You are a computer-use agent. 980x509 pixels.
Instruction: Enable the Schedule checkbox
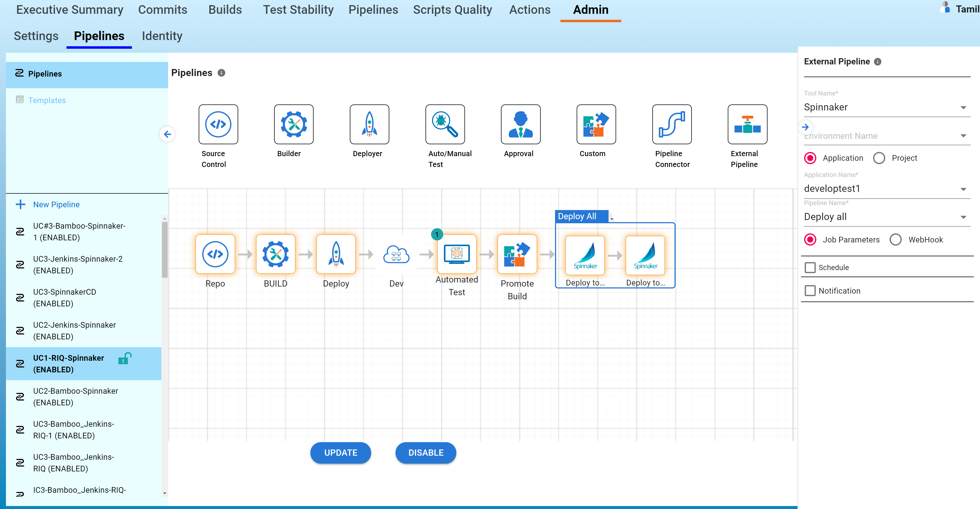(810, 268)
